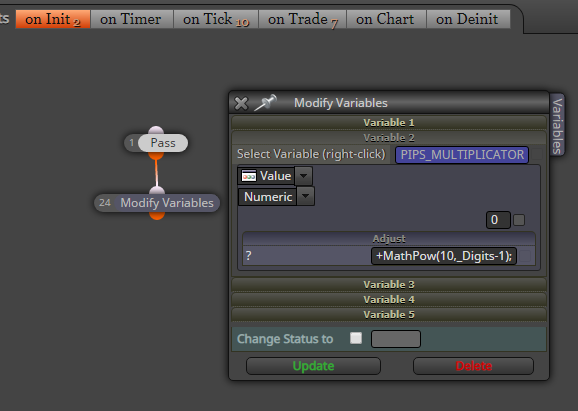Image resolution: width=578 pixels, height=411 pixels.
Task: Toggle the Change Status to checkbox
Action: pos(356,338)
